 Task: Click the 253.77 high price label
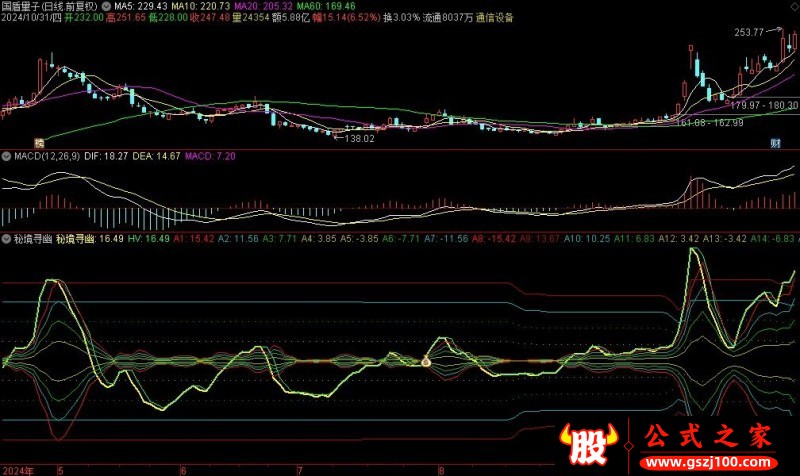[x=748, y=33]
